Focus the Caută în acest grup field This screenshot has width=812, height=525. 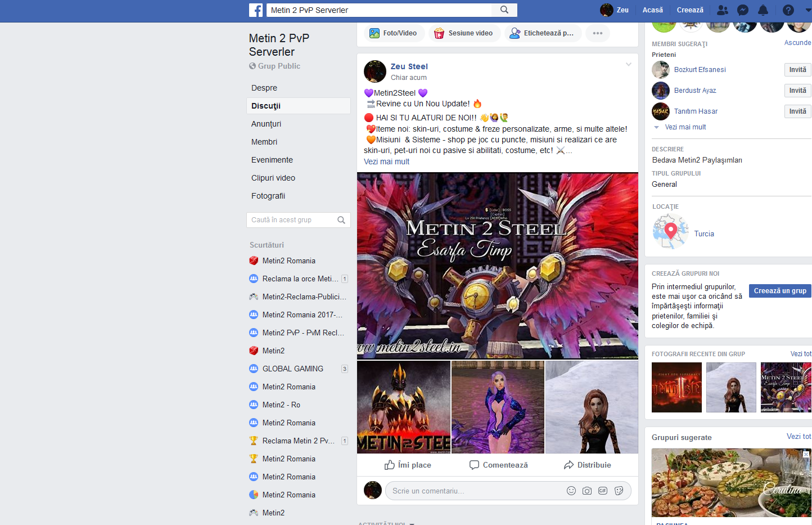coord(298,220)
